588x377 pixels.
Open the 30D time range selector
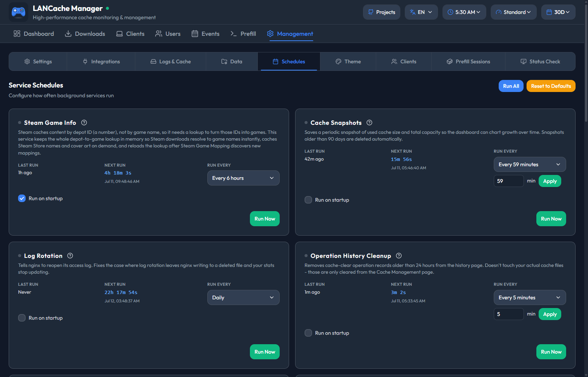tap(558, 12)
